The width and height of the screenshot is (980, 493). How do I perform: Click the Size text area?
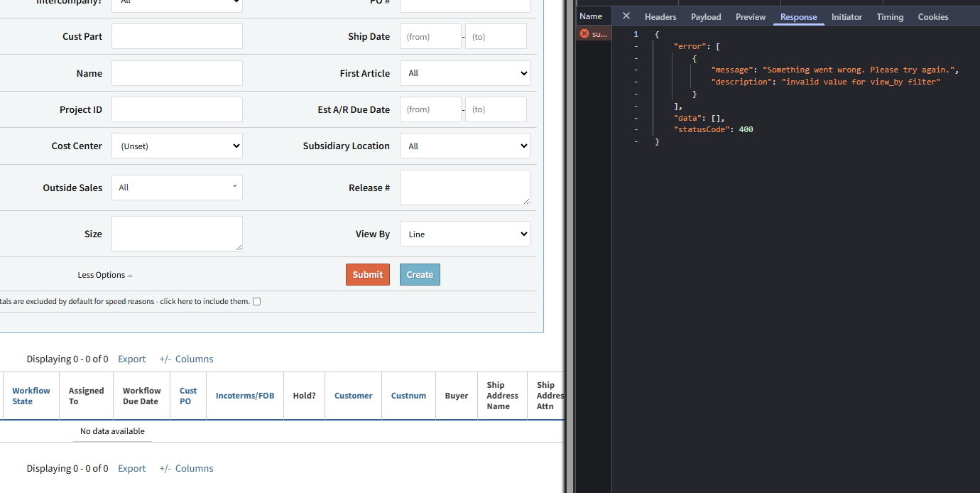coord(177,234)
